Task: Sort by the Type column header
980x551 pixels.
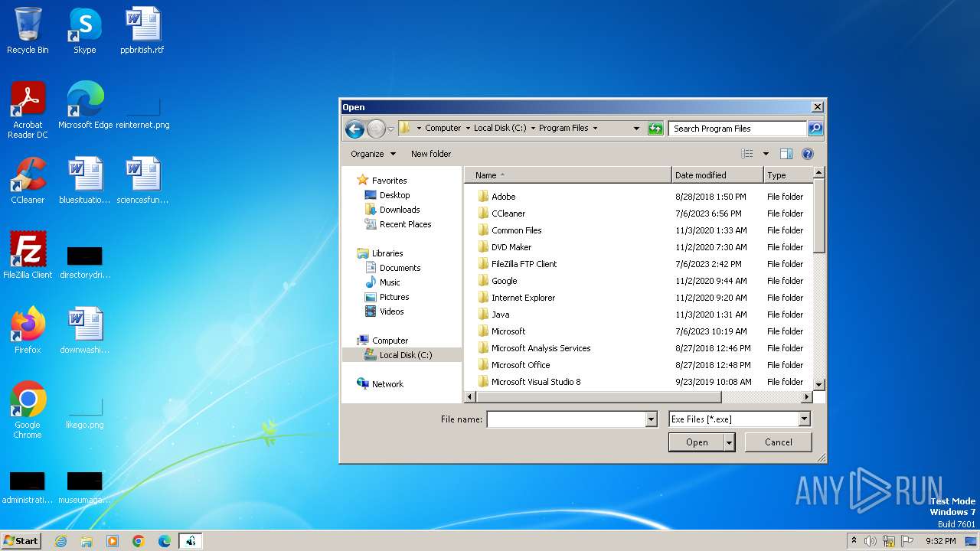Action: pyautogui.click(x=787, y=175)
